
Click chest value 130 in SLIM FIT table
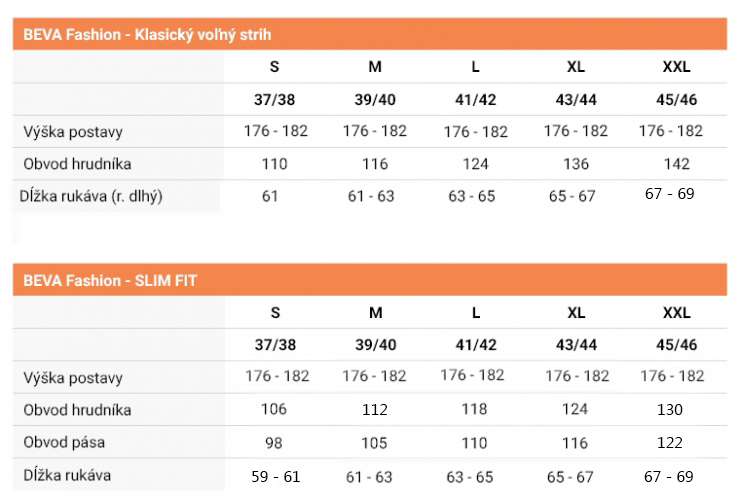(x=670, y=409)
